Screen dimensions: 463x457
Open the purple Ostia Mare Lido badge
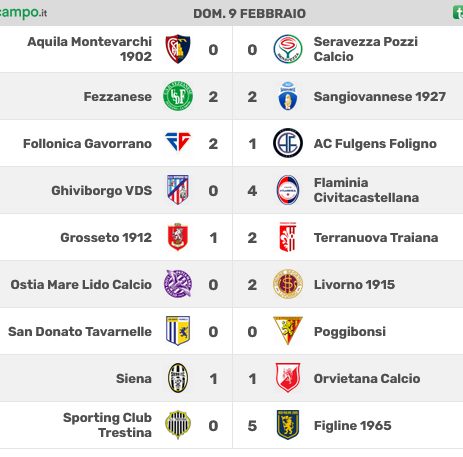point(178,284)
